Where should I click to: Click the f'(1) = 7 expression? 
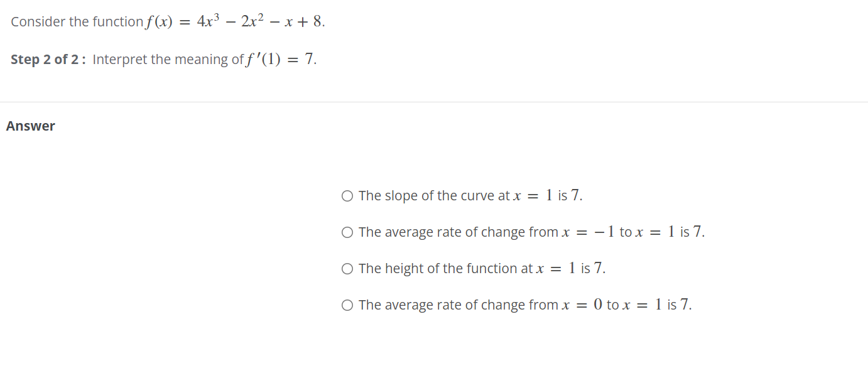pyautogui.click(x=279, y=58)
